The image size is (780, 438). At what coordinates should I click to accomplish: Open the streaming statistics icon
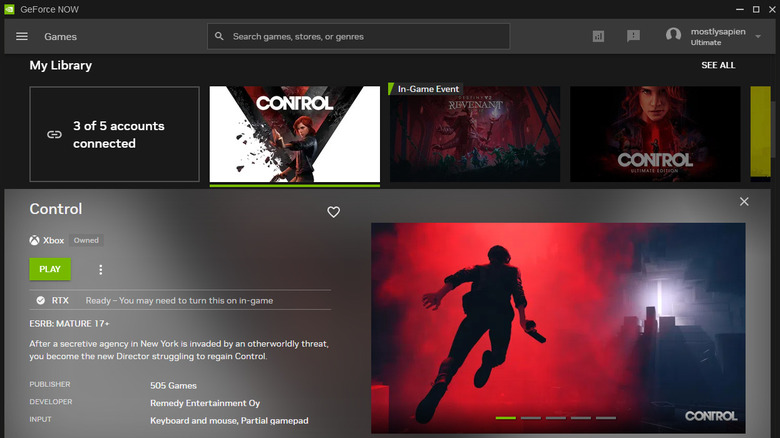598,36
